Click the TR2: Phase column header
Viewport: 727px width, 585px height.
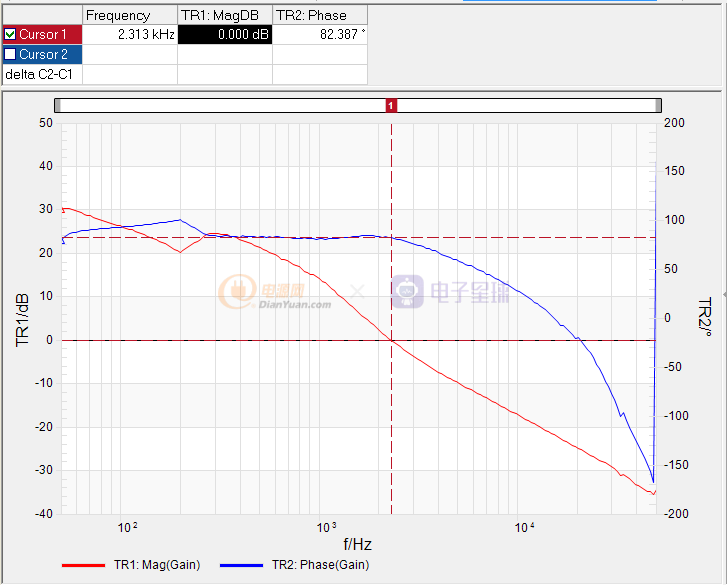tap(320, 15)
